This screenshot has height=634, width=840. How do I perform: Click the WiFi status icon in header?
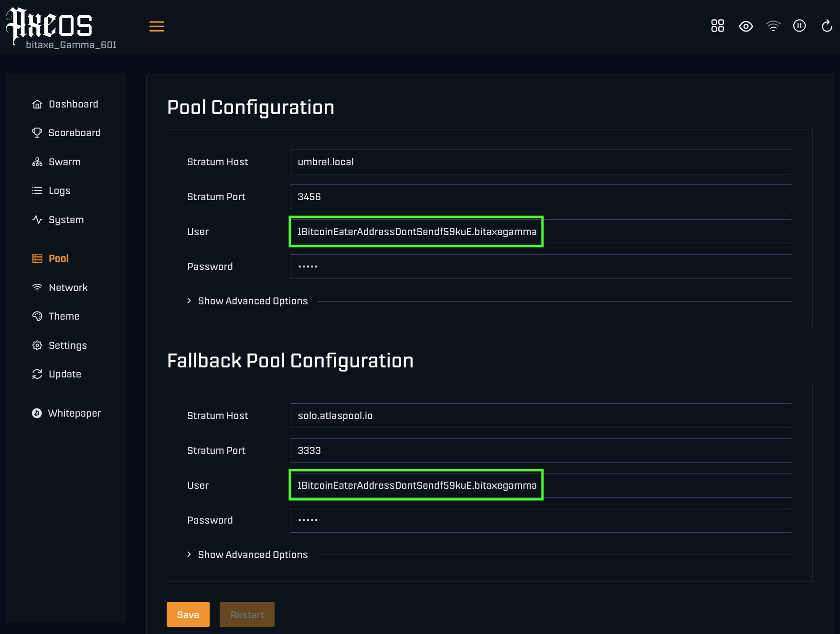point(773,26)
